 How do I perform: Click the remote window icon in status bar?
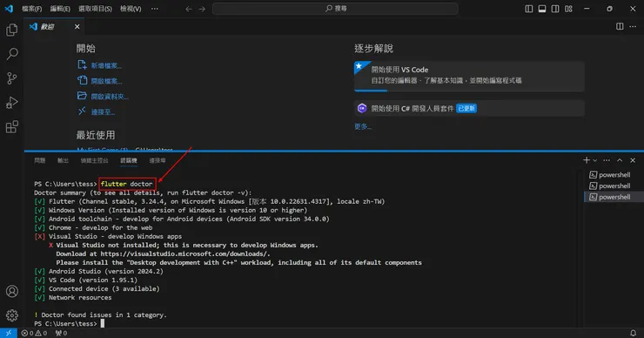(x=8, y=333)
